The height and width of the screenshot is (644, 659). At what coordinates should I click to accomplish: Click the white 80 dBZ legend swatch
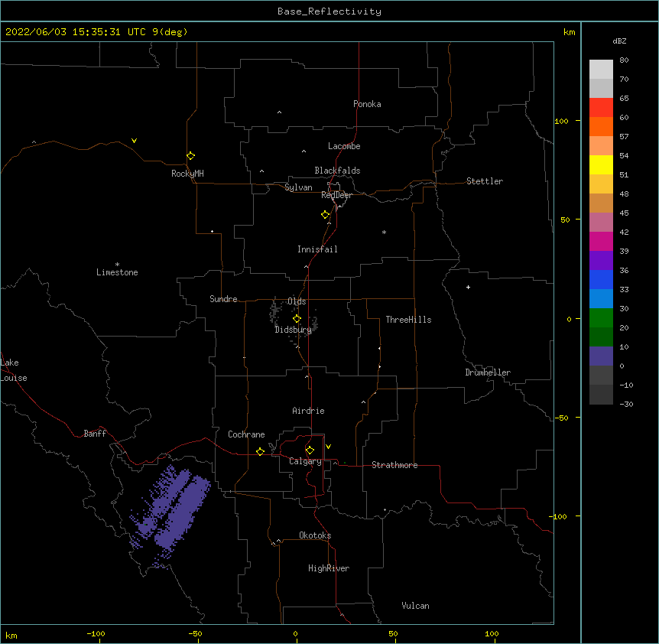point(601,70)
